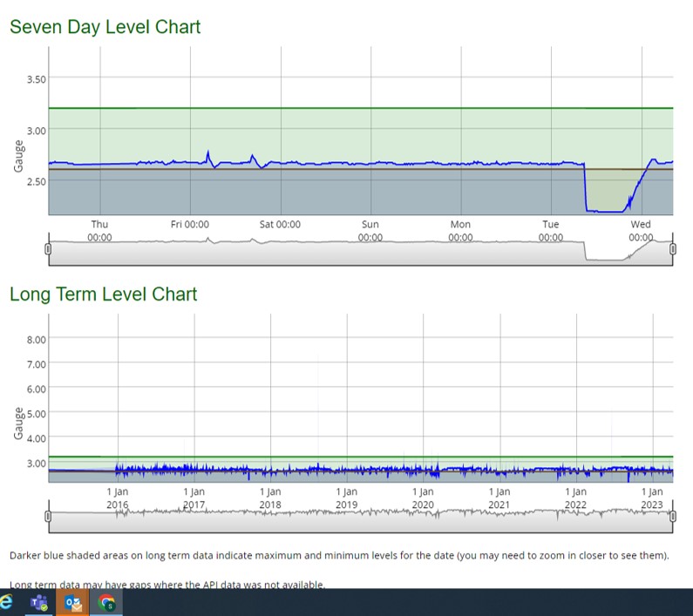The height and width of the screenshot is (616, 693).
Task: Click the 'Darker blue shaded areas' note text
Action: pyautogui.click(x=339, y=556)
